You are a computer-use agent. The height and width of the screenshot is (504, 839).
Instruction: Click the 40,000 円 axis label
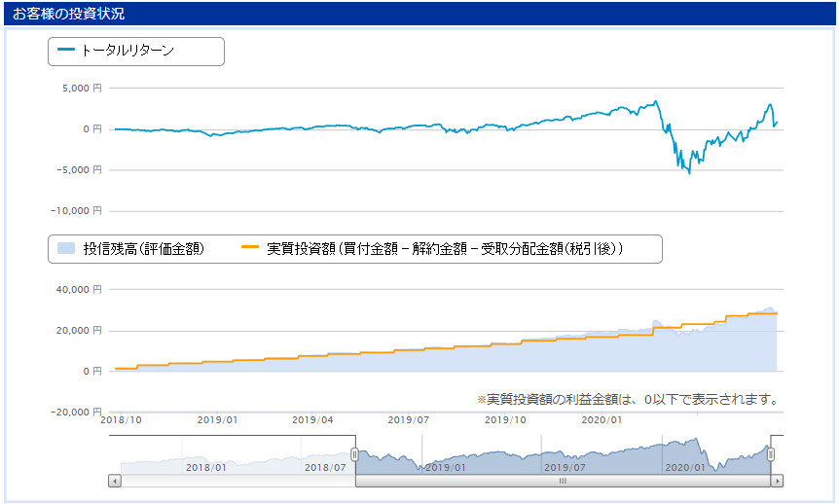click(x=79, y=289)
